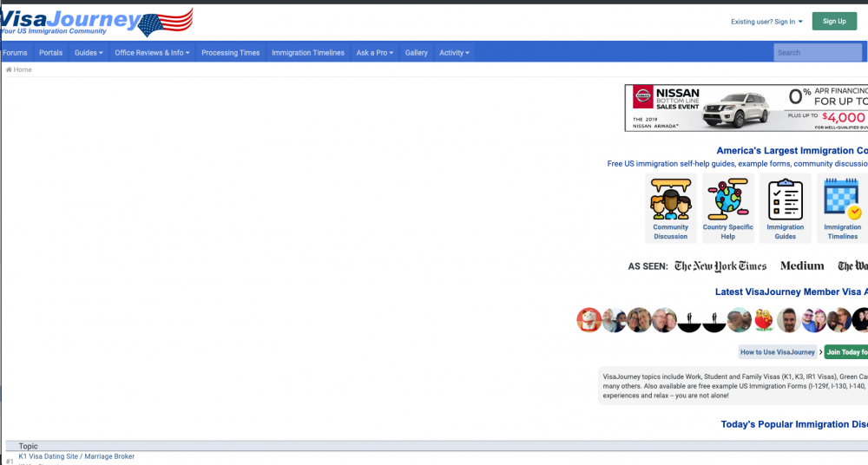The image size is (868, 465).
Task: Click the Immigration Guides clipboard icon
Action: 785,199
